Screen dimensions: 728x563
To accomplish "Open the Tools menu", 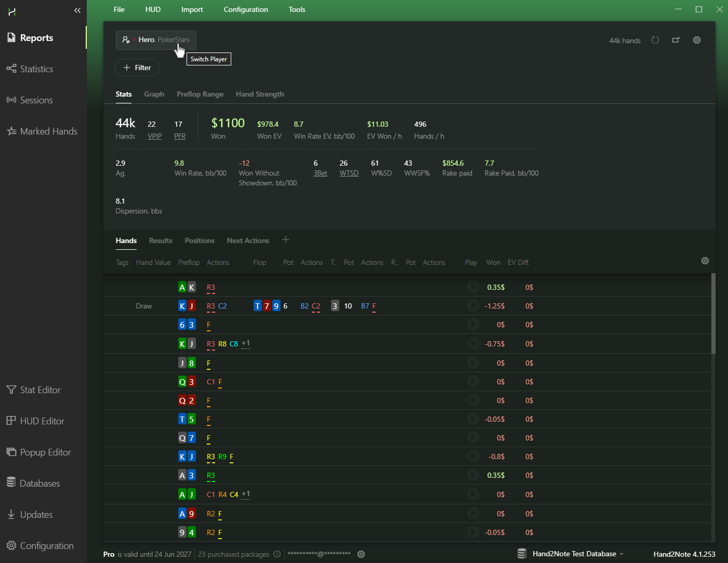I will (x=297, y=9).
